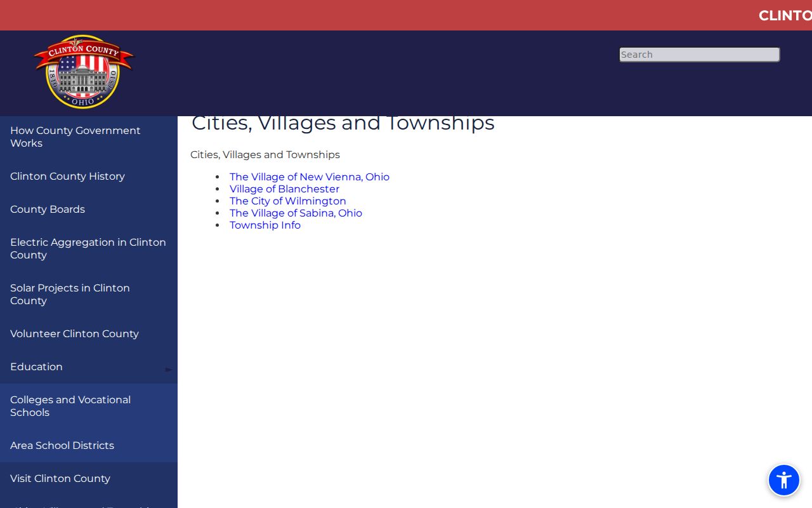Image resolution: width=812 pixels, height=508 pixels.
Task: Click the Township Info link
Action: [x=265, y=225]
